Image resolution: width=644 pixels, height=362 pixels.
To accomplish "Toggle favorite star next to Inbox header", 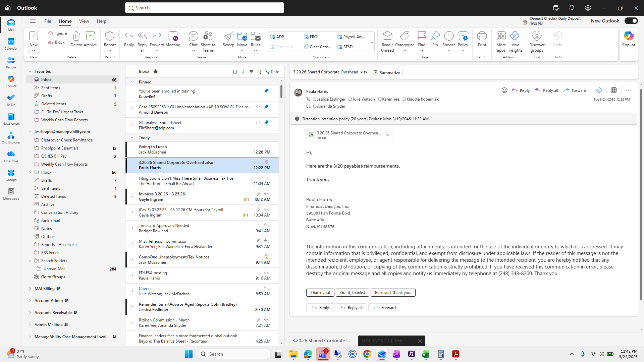I will tap(156, 71).
